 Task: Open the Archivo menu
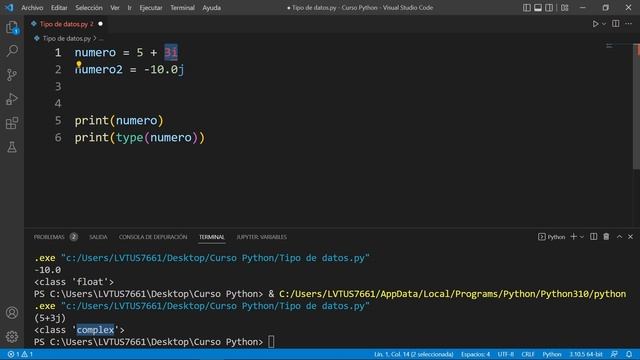tap(32, 8)
